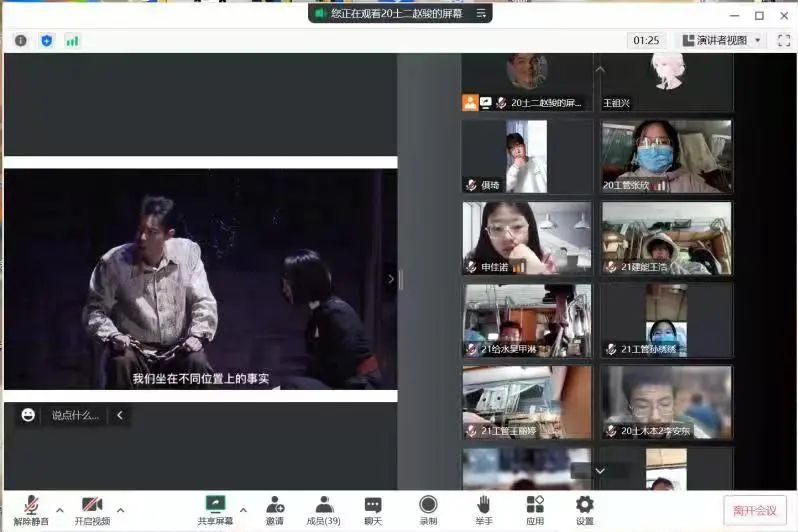Click the 离开会议 leave meeting button

[755, 510]
